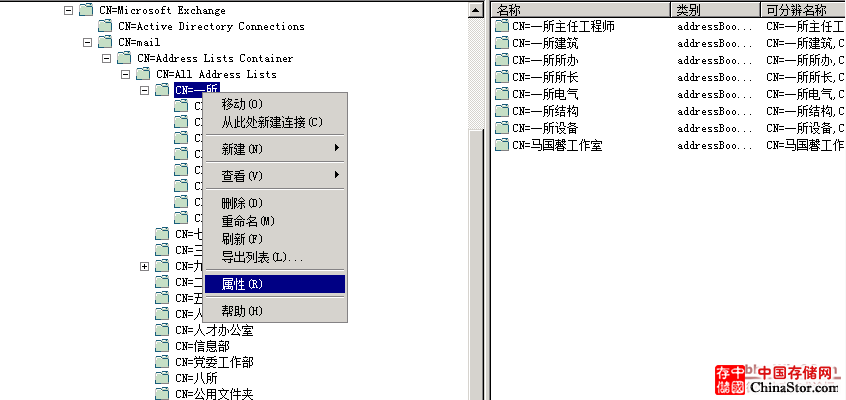The height and width of the screenshot is (400, 846).
Task: Select CN=马国馨工作室 in list
Action: [x=557, y=145]
